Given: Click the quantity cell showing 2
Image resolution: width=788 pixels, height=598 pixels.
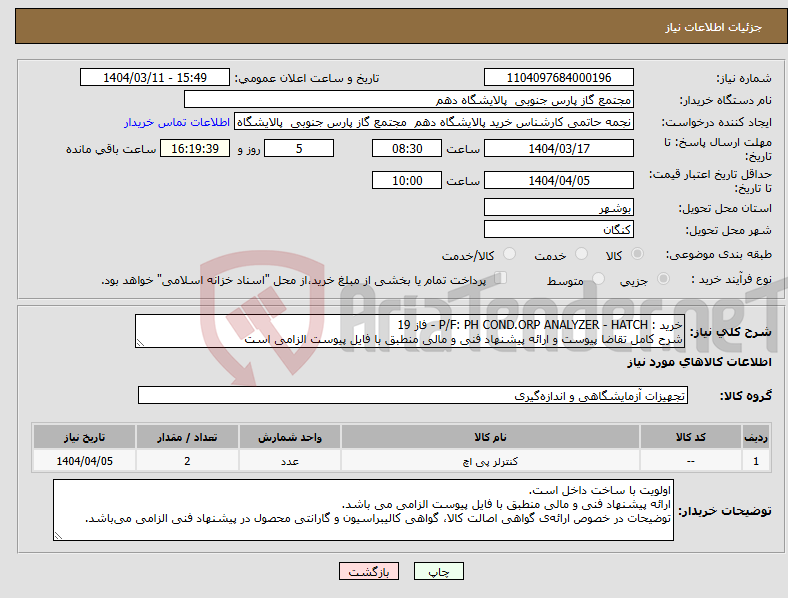Looking at the screenshot, I should [x=187, y=461].
